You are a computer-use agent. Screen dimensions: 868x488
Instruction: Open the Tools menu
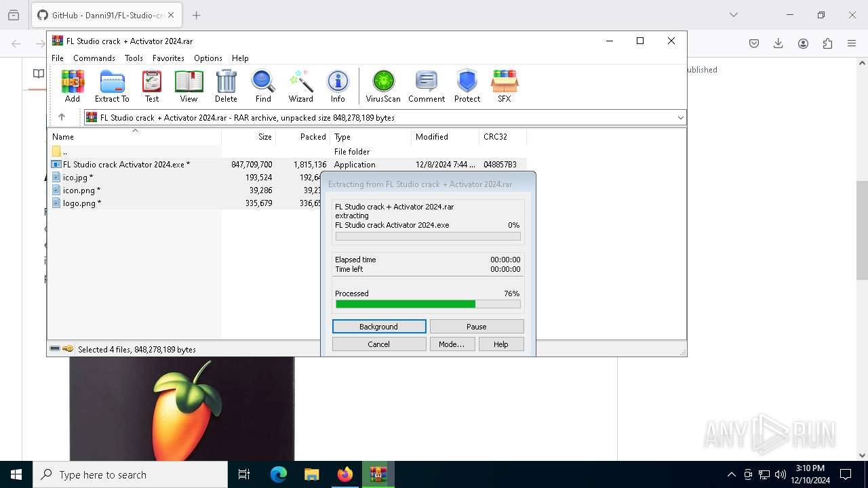[x=134, y=58]
